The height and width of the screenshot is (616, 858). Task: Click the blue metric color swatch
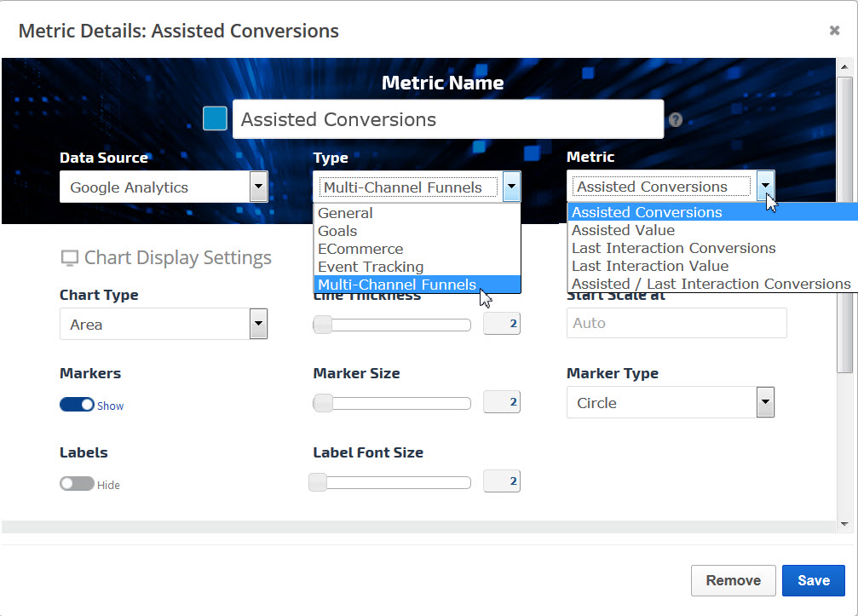(x=215, y=119)
